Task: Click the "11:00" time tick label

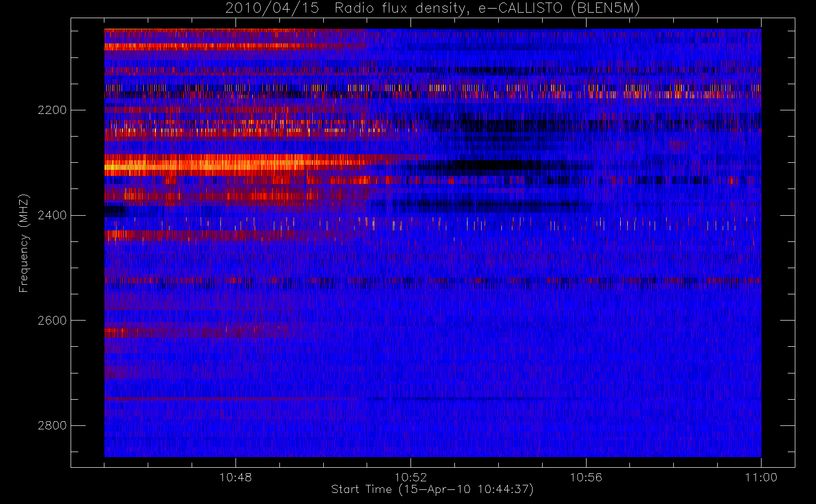Action: point(761,477)
